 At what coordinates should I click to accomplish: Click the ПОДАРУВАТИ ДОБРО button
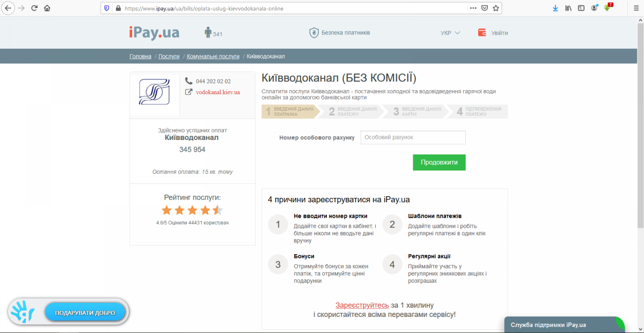[84, 313]
